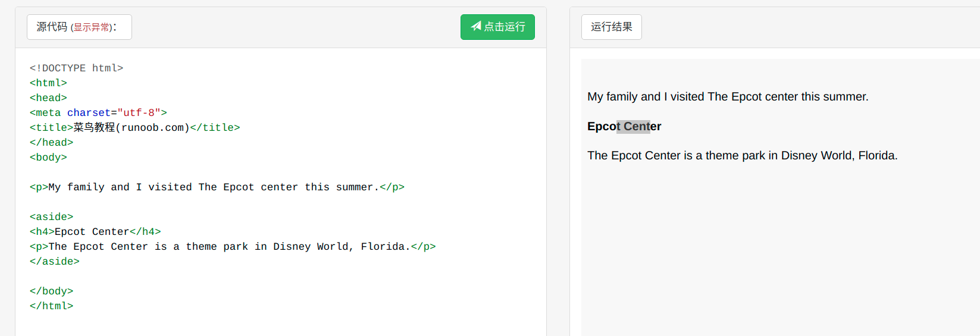Click the opening body tag line
Screen dimensions: 980x336
point(48,157)
